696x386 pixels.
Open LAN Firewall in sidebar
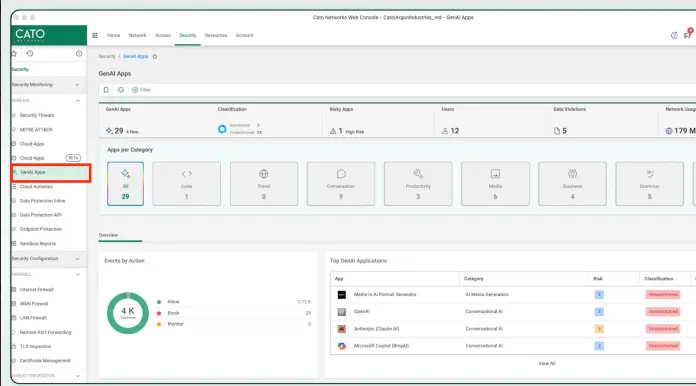(33, 318)
